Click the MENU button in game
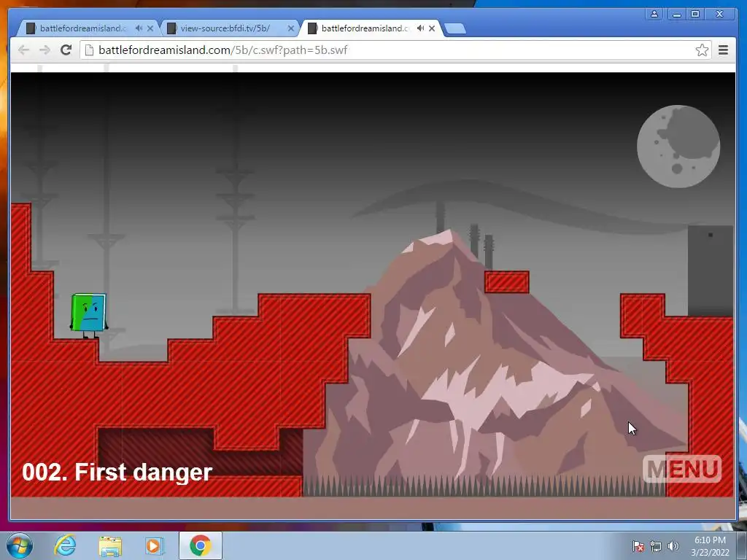This screenshot has height=560, width=747. tap(682, 469)
